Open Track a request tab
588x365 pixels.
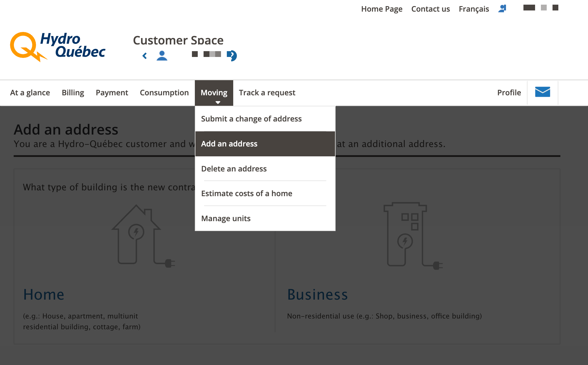[267, 93]
